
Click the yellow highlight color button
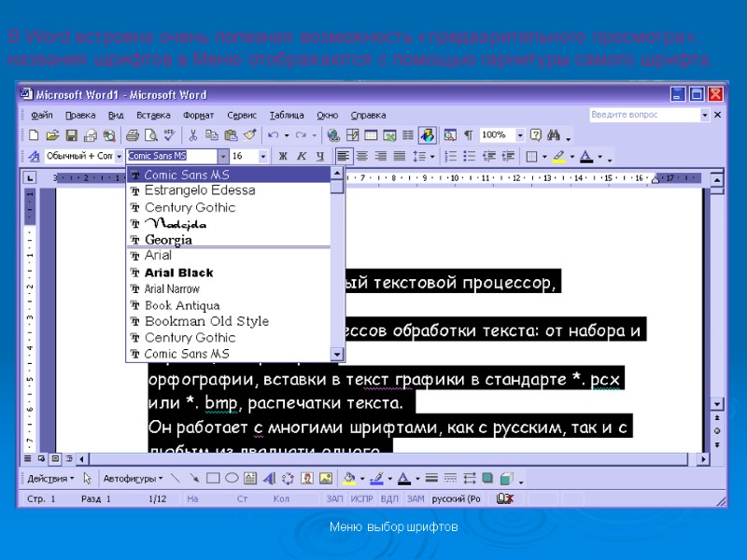click(x=559, y=156)
